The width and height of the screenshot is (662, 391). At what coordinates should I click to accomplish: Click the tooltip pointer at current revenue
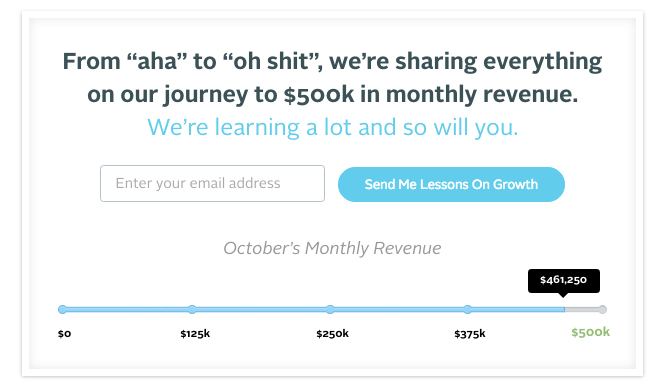(x=563, y=295)
